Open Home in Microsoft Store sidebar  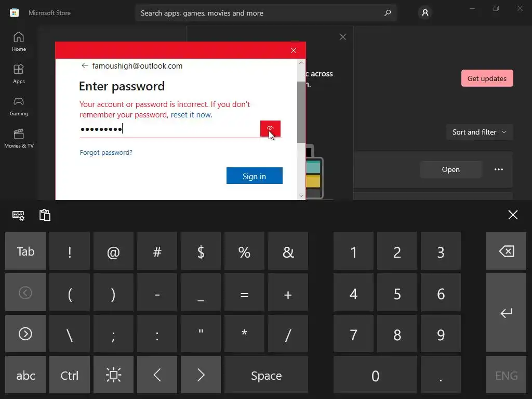tap(19, 42)
